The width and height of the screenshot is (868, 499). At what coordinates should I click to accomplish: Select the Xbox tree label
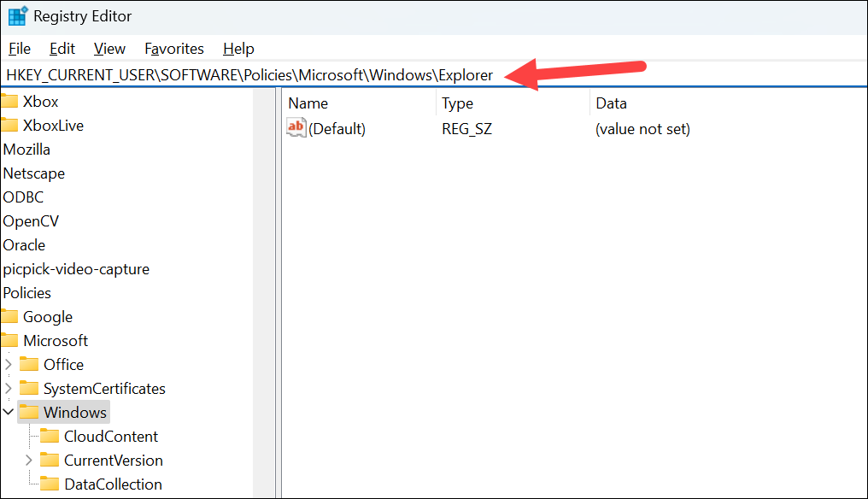click(40, 102)
